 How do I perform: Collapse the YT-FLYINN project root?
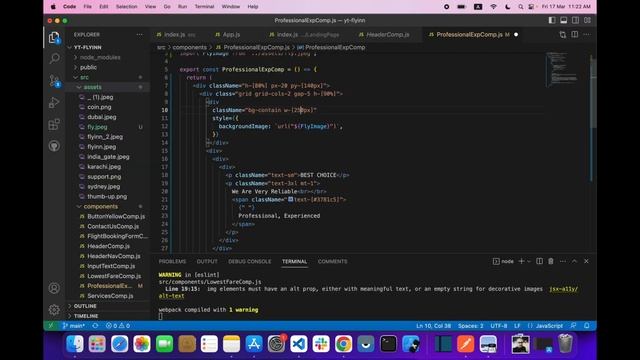(87, 47)
